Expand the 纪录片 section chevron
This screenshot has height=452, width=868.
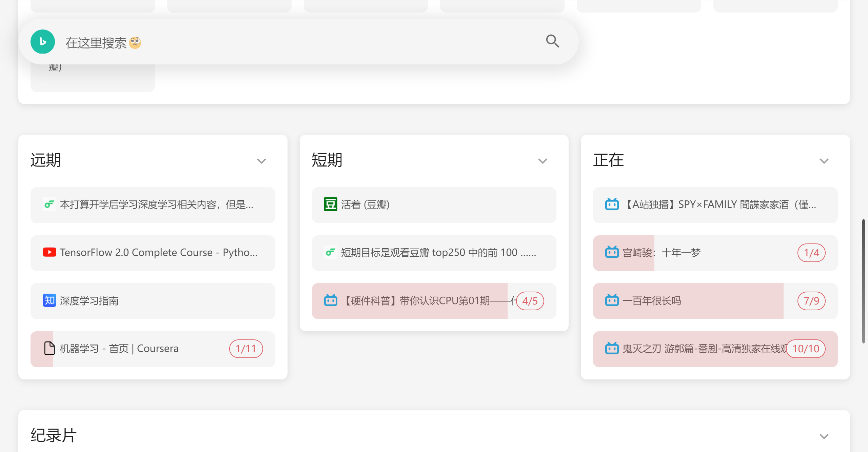(824, 436)
